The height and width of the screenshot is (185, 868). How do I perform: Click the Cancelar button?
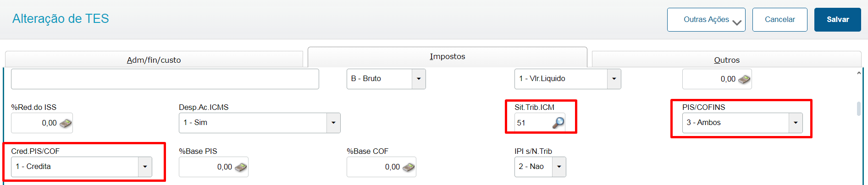[780, 20]
